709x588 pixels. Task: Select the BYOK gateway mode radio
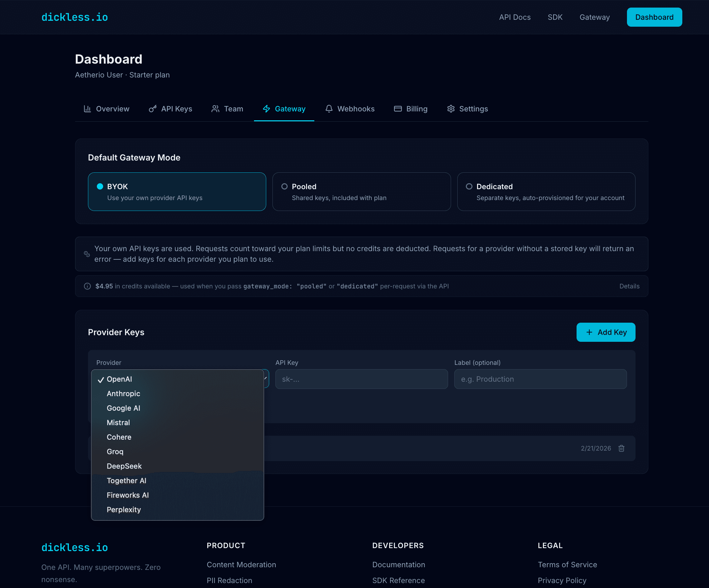tap(99, 186)
